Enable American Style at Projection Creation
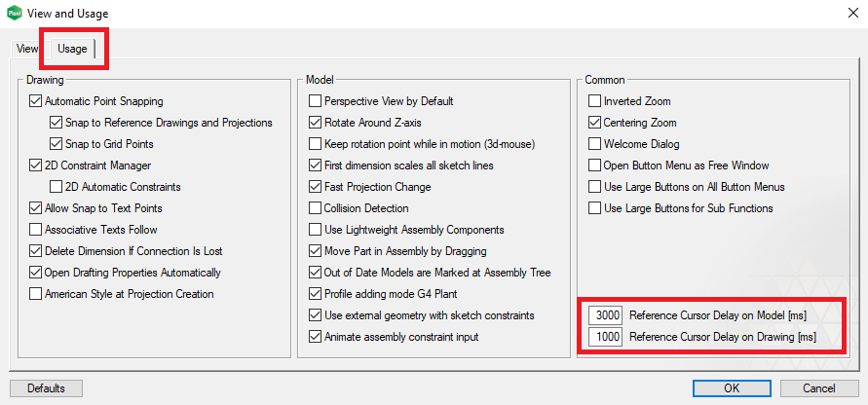The width and height of the screenshot is (868, 405). point(36,294)
